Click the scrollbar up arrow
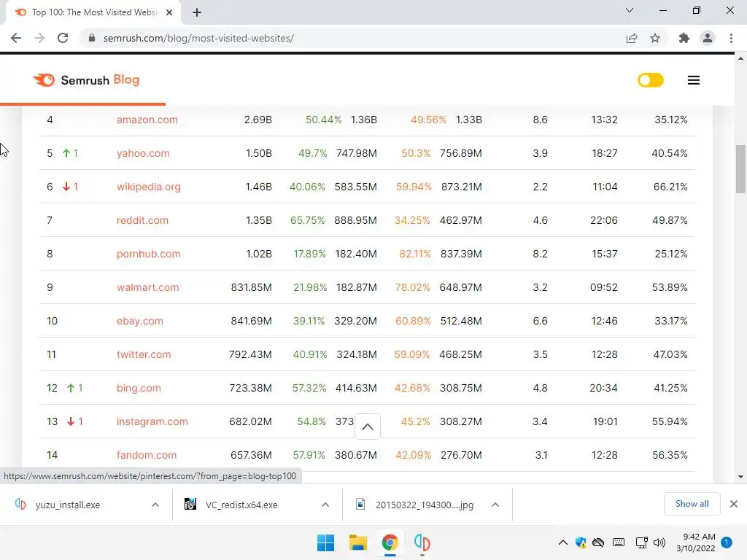Viewport: 747px width, 560px height. point(740,58)
